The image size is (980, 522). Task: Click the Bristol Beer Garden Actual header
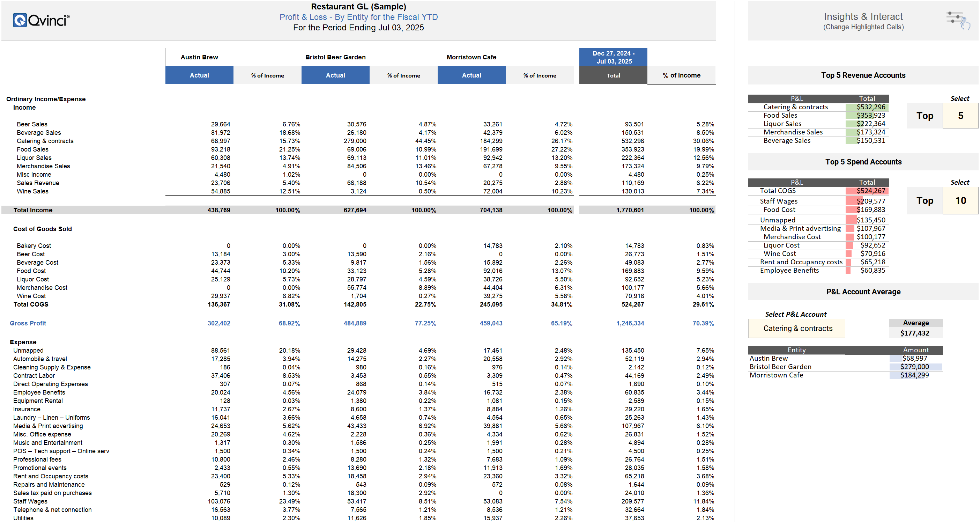pyautogui.click(x=335, y=75)
